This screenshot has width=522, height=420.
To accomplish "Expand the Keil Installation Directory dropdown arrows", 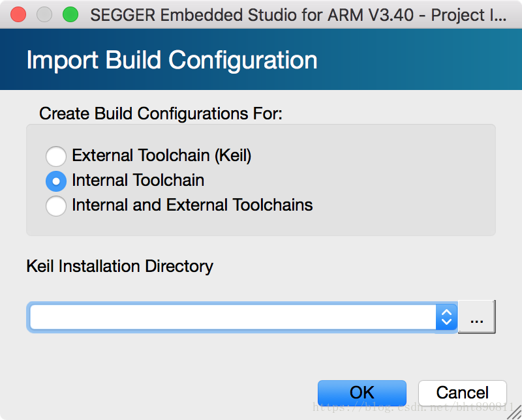I will point(446,317).
